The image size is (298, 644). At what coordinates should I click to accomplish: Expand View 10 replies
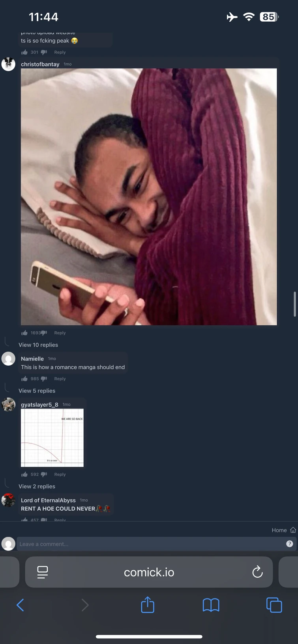click(x=38, y=345)
